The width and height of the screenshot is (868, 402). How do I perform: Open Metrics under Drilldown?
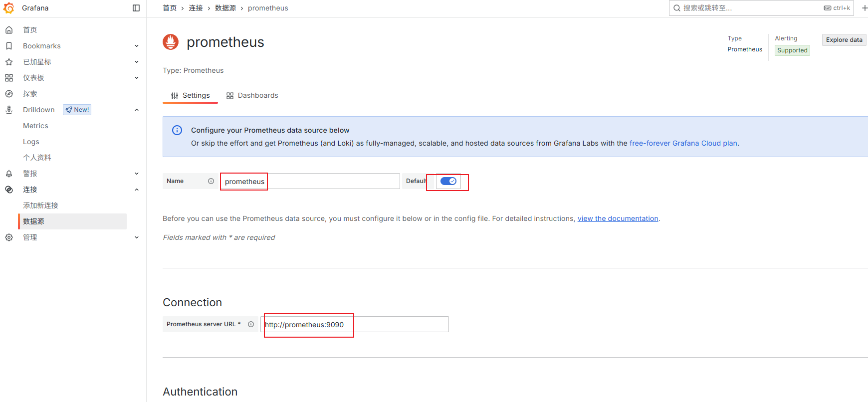click(35, 126)
